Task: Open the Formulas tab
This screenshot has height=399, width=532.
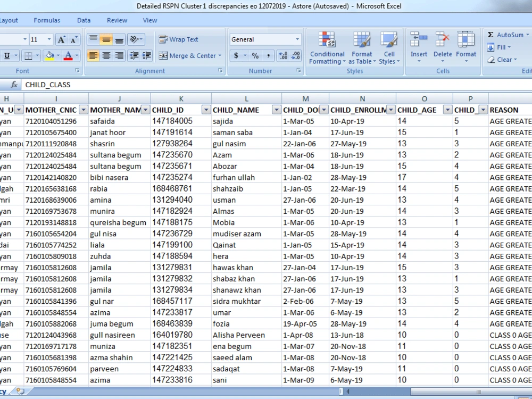Action: coord(47,20)
